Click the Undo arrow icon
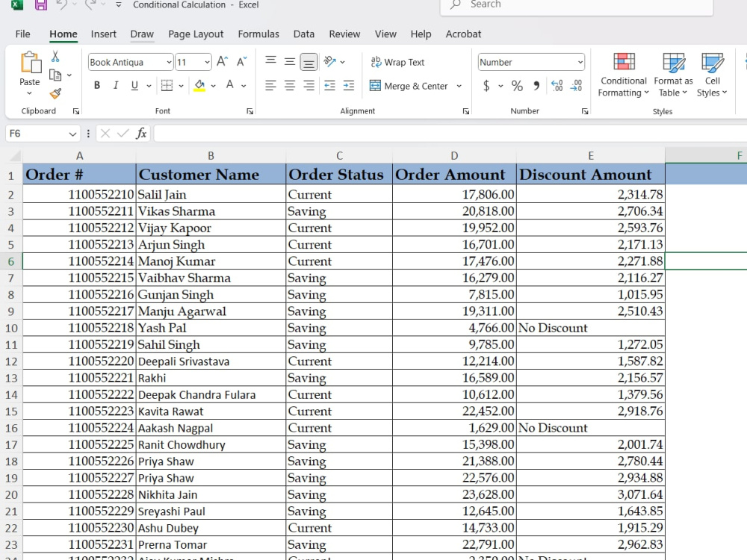Viewport: 747px width, 560px height. (61, 4)
